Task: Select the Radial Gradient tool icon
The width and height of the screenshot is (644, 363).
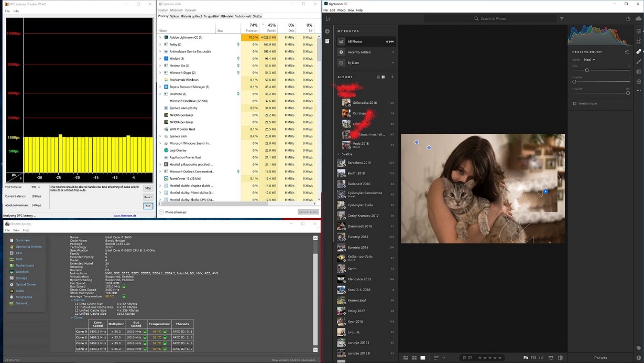Action: pyautogui.click(x=639, y=81)
